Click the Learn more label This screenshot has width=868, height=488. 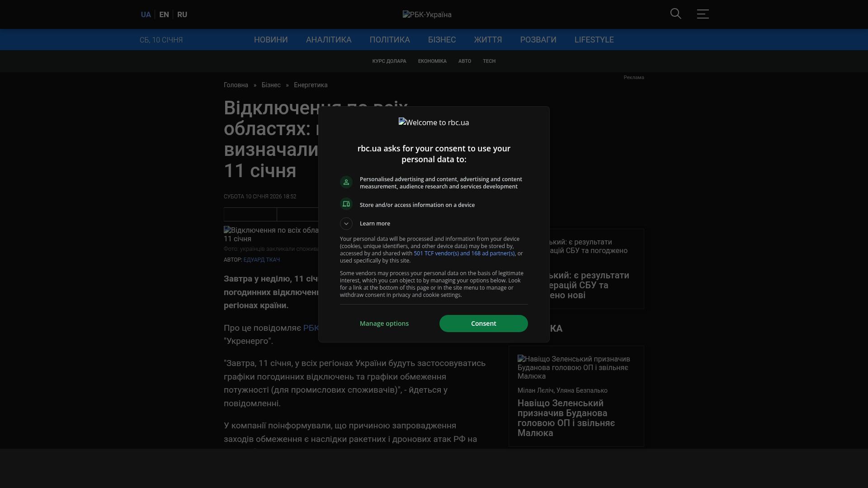click(x=375, y=224)
